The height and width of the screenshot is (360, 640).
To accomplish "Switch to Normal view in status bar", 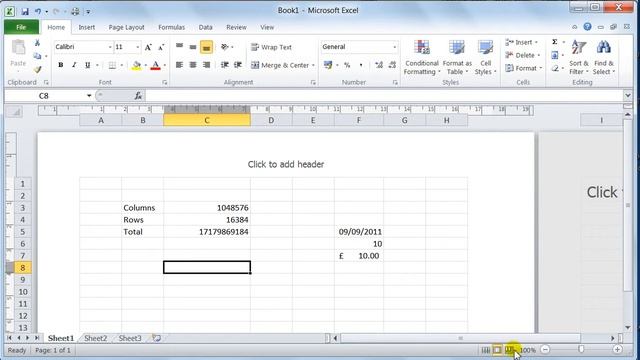I will pos(486,350).
